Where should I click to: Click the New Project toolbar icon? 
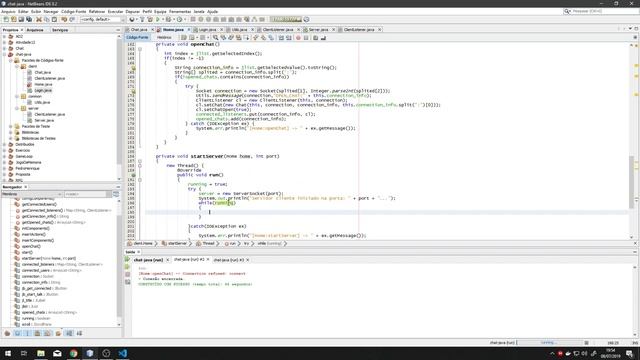13,19
